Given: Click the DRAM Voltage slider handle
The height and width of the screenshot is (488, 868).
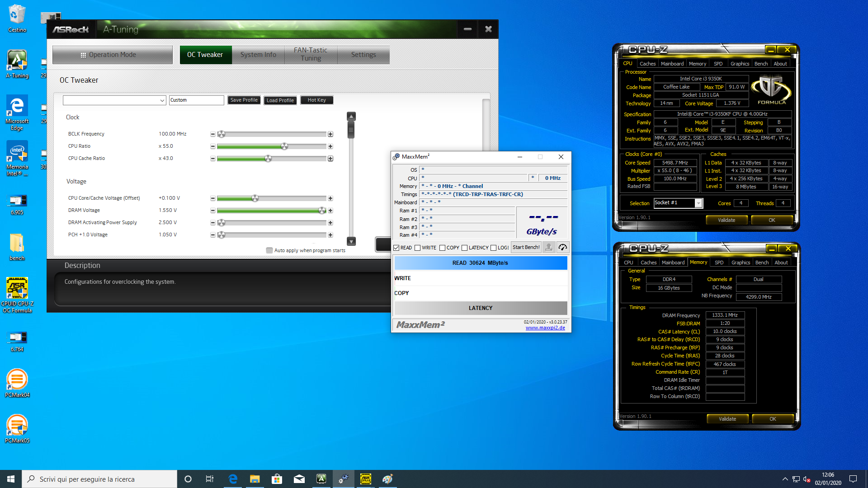Looking at the screenshot, I should [322, 211].
